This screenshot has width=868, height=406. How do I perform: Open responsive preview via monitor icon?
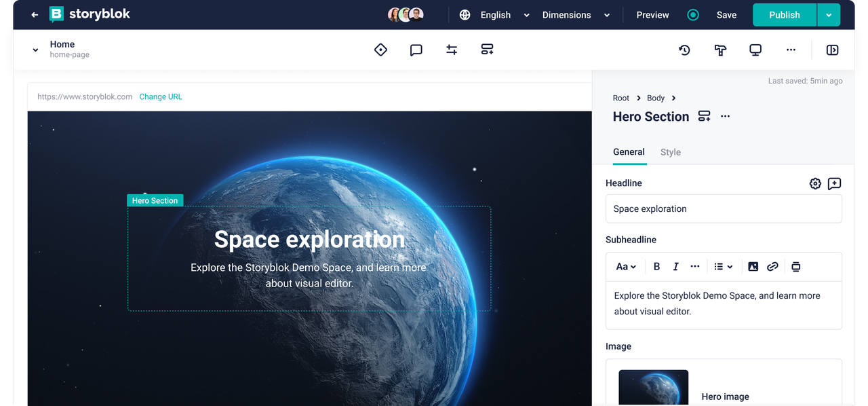pos(755,50)
